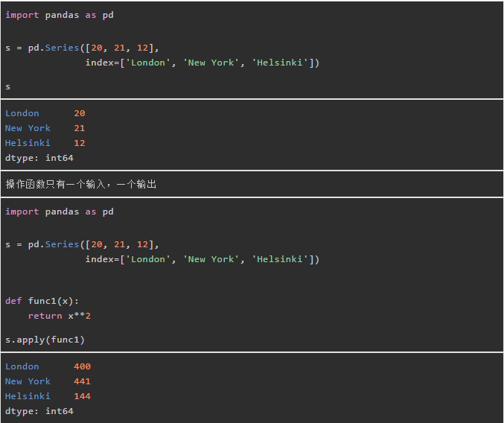Click the output value 12 beside Helsinki
Viewport: 504px width, 423px height.
(x=80, y=143)
